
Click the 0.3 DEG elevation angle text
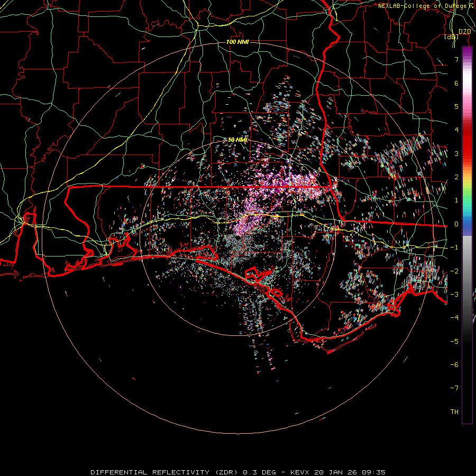click(258, 472)
